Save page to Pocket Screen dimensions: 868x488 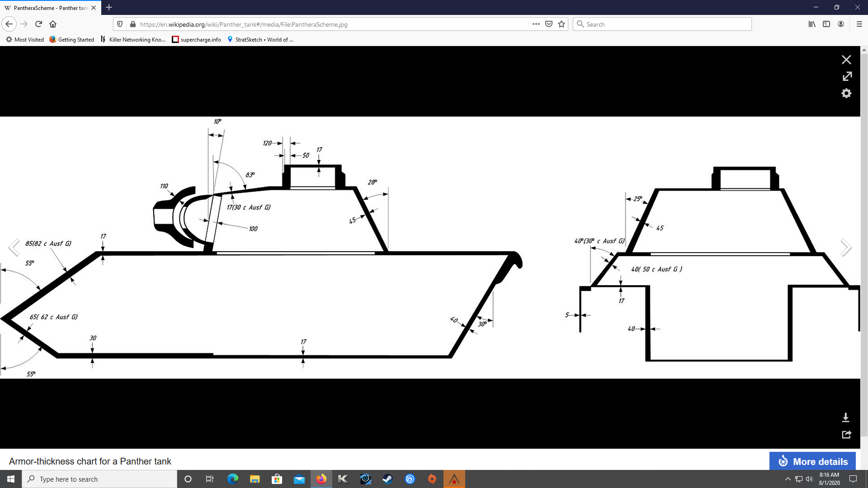tap(549, 24)
